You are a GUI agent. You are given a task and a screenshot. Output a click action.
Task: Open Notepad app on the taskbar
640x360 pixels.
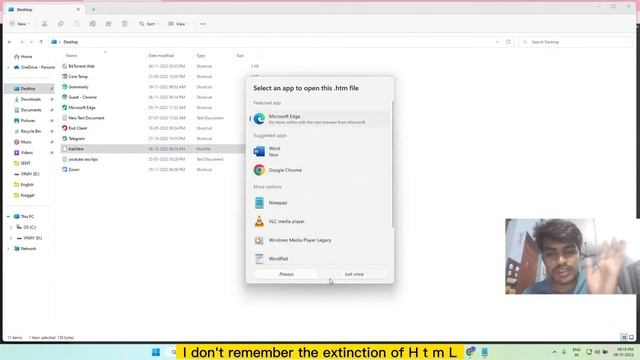[484, 352]
